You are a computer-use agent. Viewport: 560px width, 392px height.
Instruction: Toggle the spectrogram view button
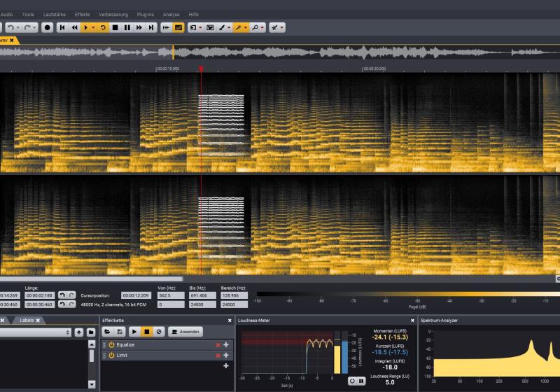[178, 27]
